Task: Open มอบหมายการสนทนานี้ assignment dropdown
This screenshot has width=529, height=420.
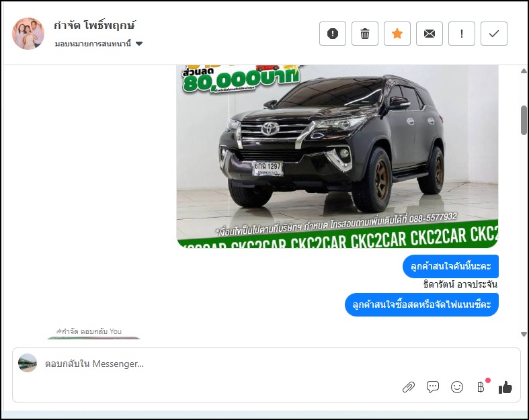Action: coord(99,44)
